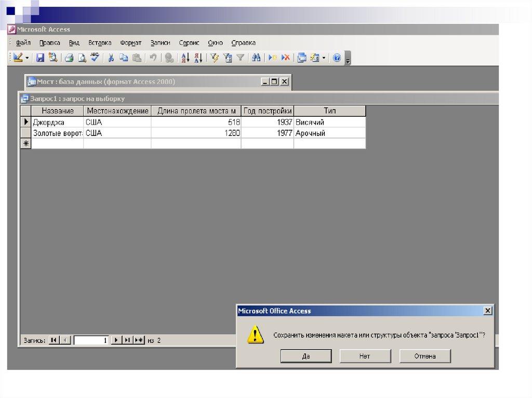Sort records descending
This screenshot has height=398, width=532.
(198, 58)
